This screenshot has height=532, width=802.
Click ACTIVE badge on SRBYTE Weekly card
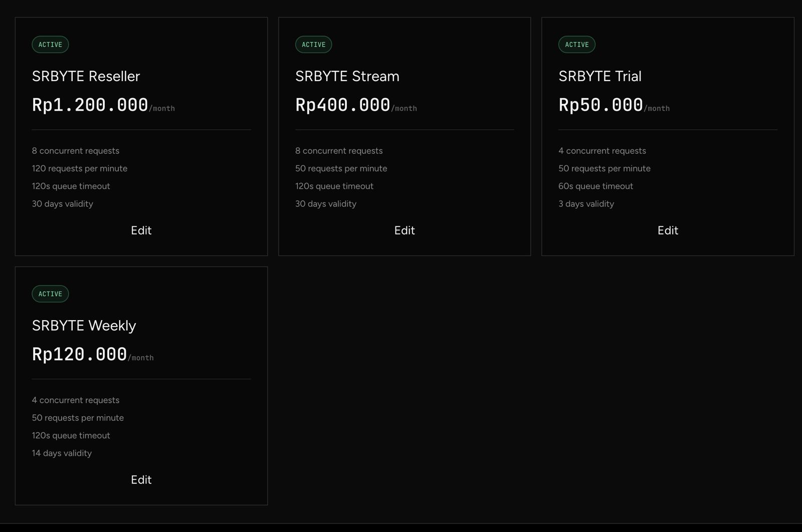coord(50,294)
